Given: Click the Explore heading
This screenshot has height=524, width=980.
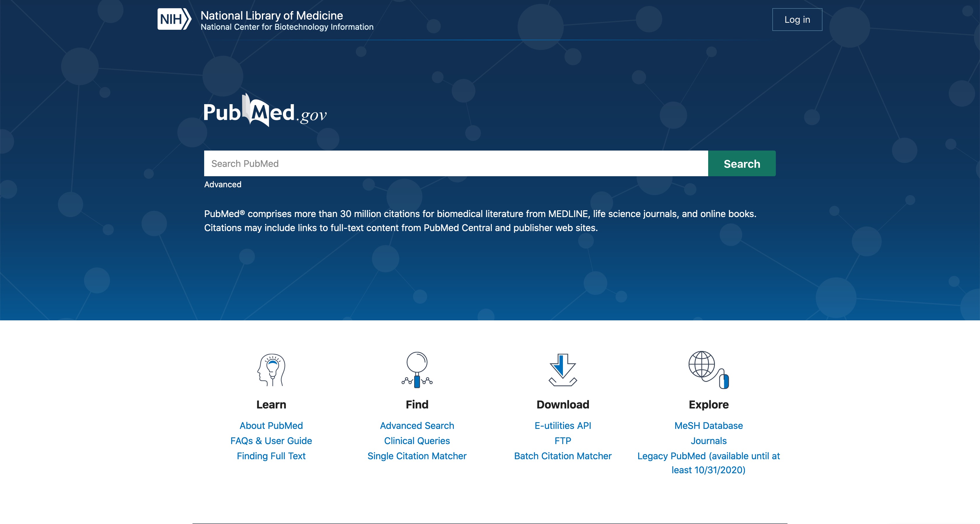Looking at the screenshot, I should click(x=709, y=404).
